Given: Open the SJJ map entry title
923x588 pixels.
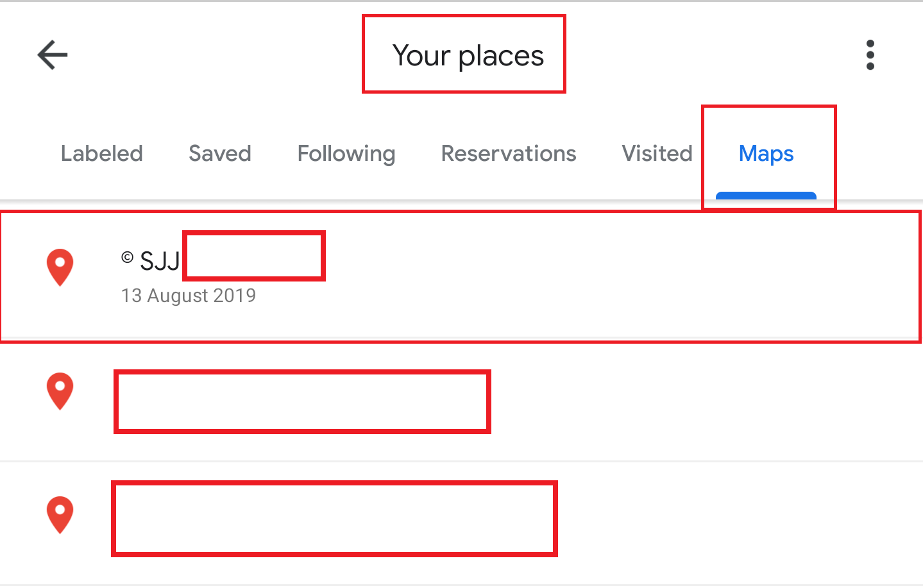Looking at the screenshot, I should click(160, 261).
